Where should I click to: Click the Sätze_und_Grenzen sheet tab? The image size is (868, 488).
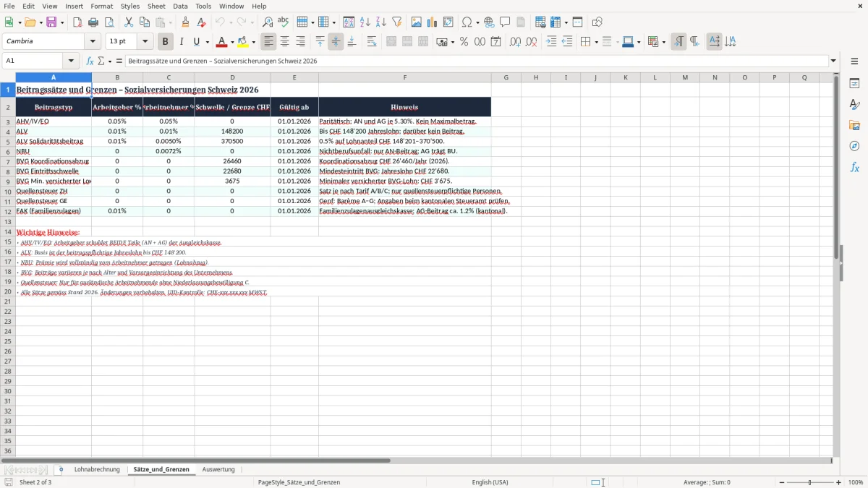coord(161,470)
